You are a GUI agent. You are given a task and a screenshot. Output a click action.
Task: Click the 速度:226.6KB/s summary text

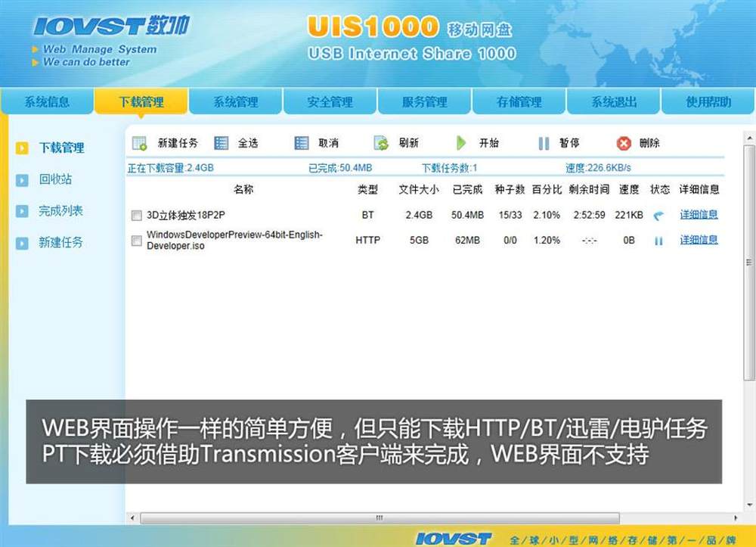[598, 168]
